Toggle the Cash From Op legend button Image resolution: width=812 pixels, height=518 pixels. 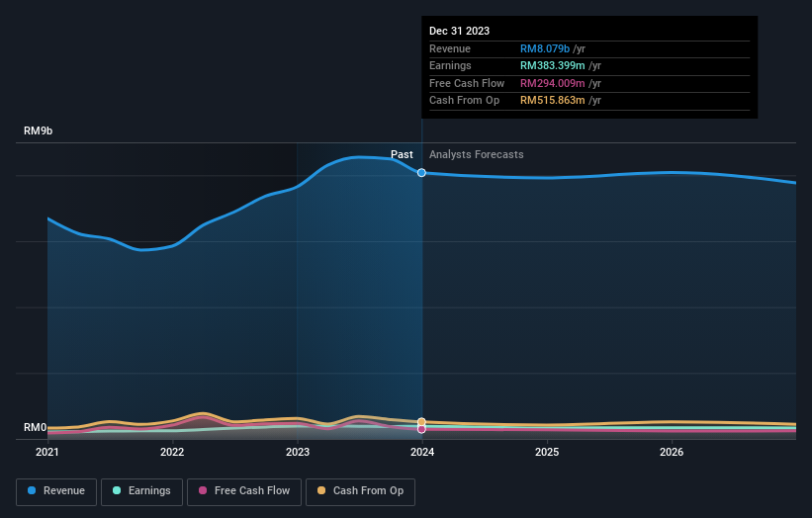pos(360,491)
